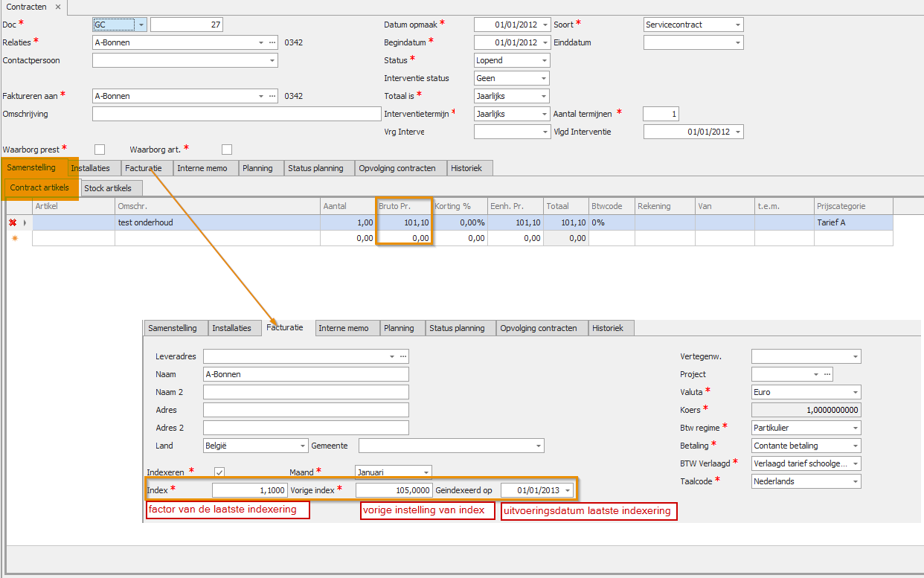Open the Faktureren aan lookup ellipsis button
This screenshot has width=924, height=578.
click(272, 96)
